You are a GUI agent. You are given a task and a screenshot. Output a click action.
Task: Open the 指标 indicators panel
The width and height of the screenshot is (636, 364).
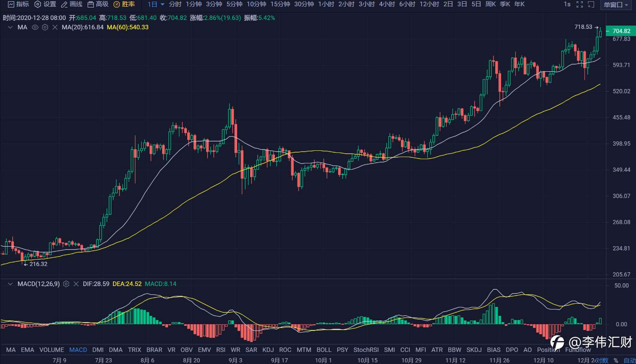point(18,4)
